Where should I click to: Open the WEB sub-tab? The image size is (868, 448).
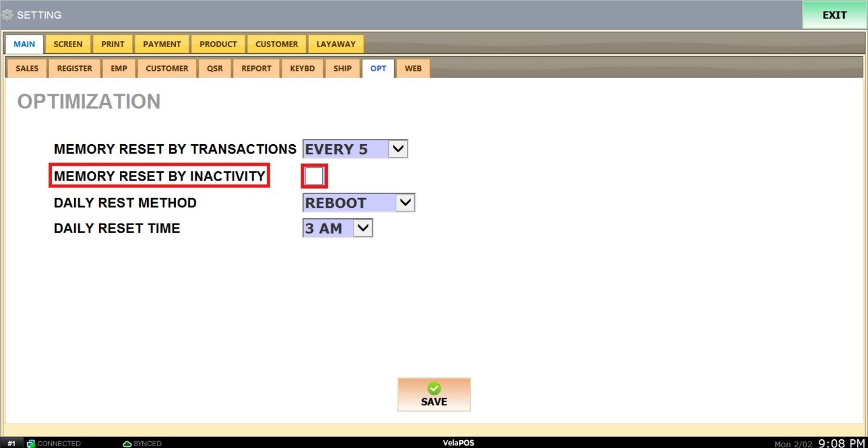[x=413, y=68]
